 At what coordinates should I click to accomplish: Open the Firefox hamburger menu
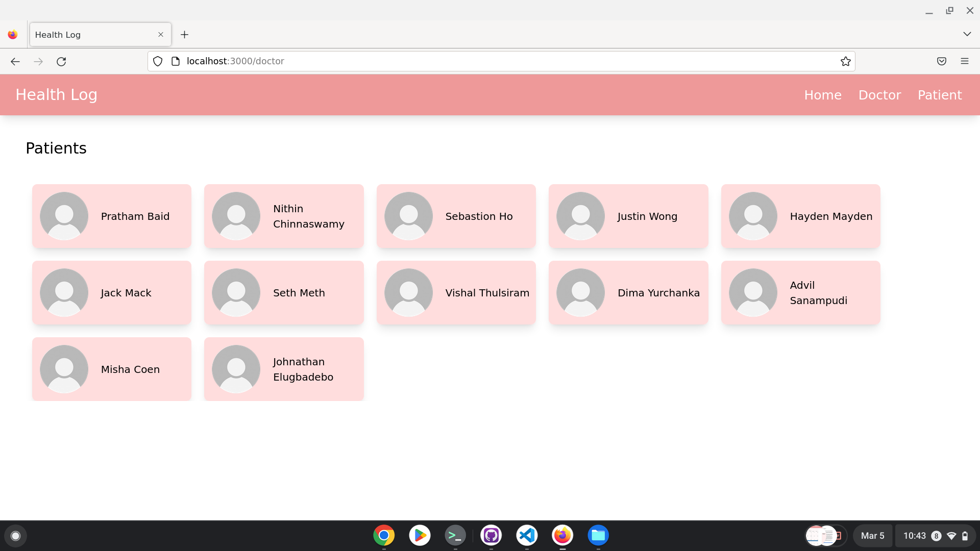point(964,61)
